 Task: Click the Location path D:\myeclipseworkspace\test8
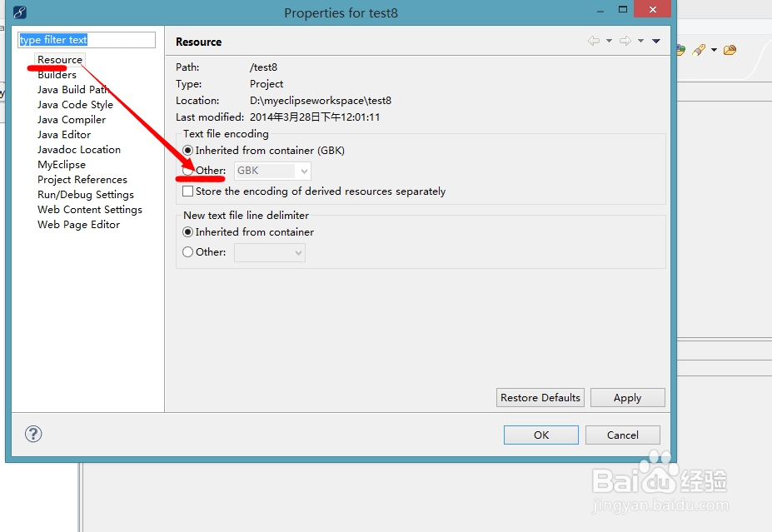coord(321,101)
